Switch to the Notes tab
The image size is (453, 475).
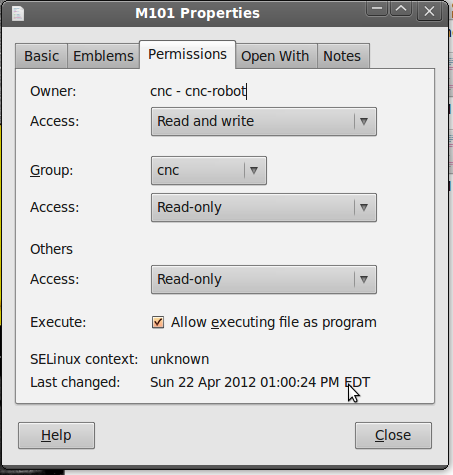(x=342, y=56)
